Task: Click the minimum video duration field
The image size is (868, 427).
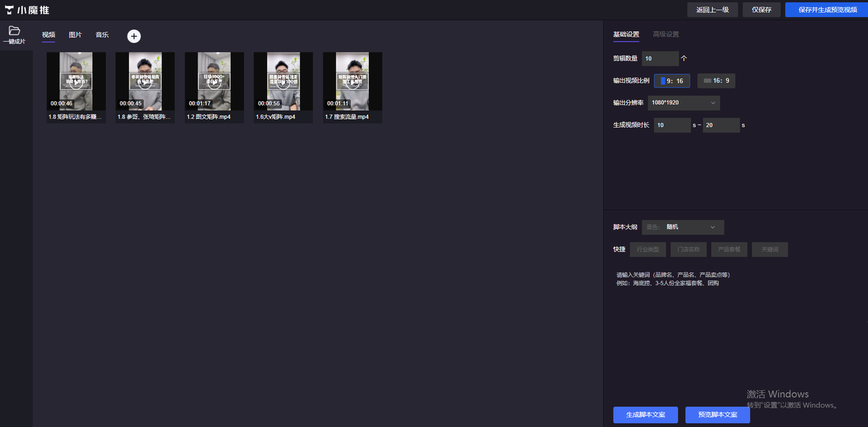Action: point(671,125)
